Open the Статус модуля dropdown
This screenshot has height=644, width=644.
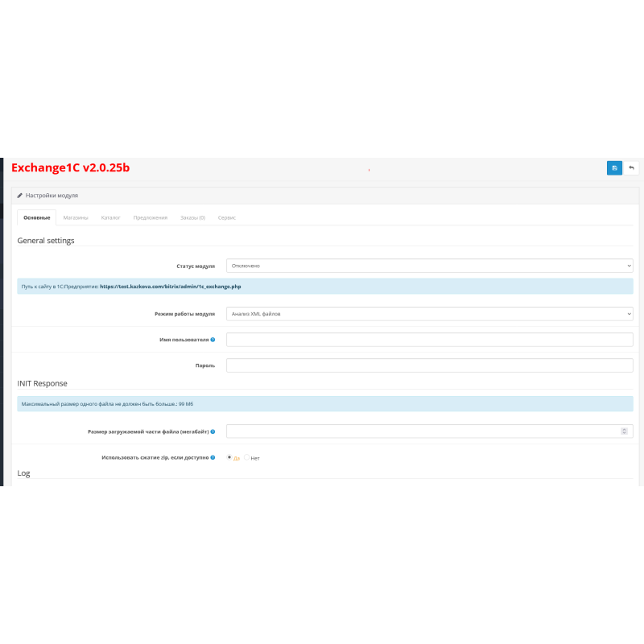click(x=431, y=266)
